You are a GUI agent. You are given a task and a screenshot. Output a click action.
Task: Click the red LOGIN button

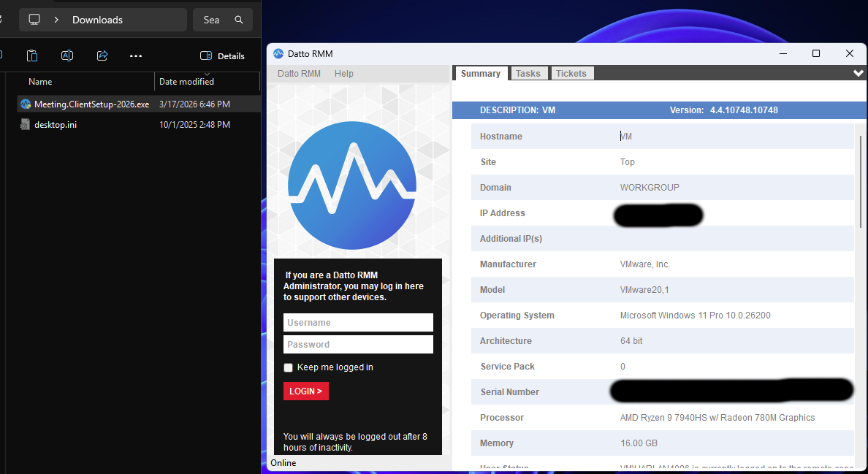(306, 391)
